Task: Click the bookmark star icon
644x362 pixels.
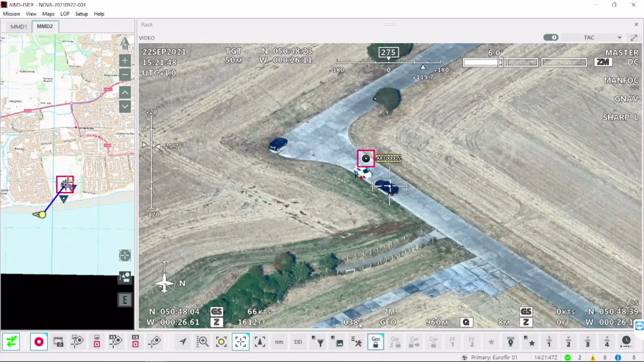Action: tap(491, 342)
